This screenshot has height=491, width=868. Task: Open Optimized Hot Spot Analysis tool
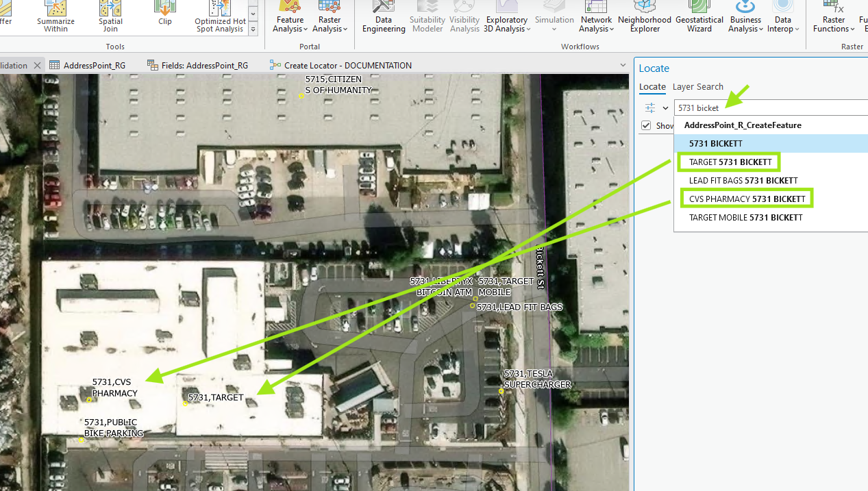tap(220, 16)
